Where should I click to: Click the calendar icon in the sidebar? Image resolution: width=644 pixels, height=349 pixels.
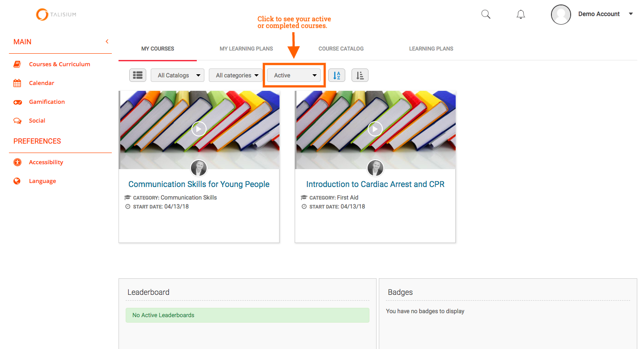click(17, 83)
